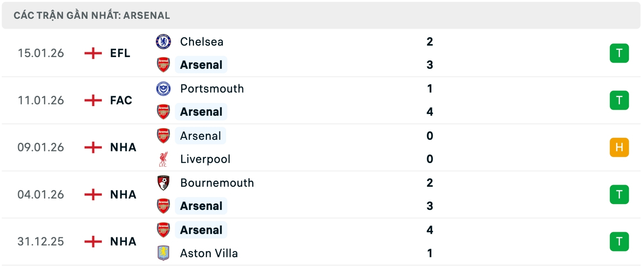644x266 pixels.
Task: Click the 15.01.26 match date
Action: [41, 53]
